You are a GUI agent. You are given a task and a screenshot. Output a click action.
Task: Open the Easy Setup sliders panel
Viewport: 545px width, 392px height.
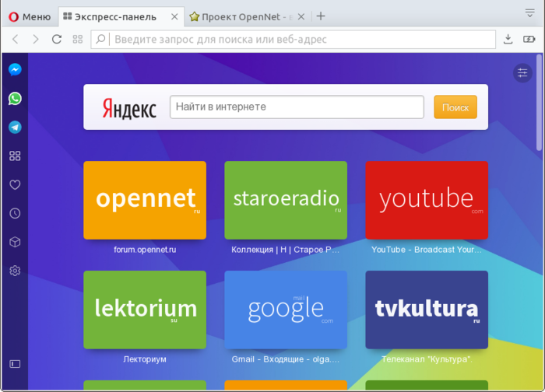[522, 72]
